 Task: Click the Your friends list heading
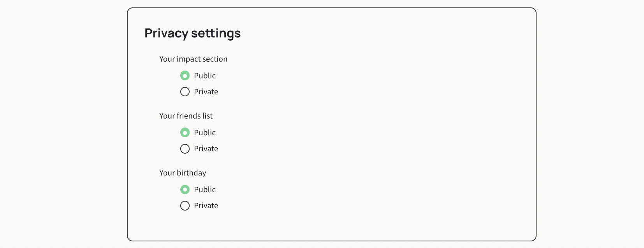[x=186, y=116]
